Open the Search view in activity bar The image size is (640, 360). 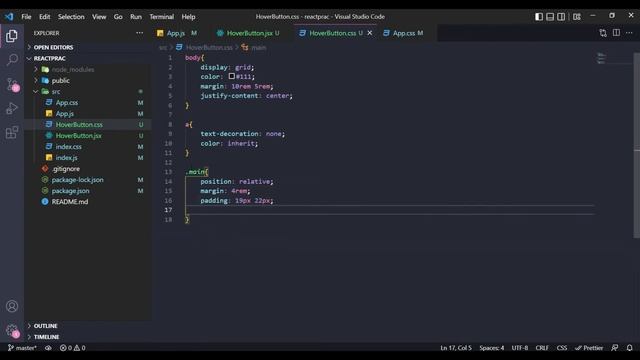(x=12, y=60)
